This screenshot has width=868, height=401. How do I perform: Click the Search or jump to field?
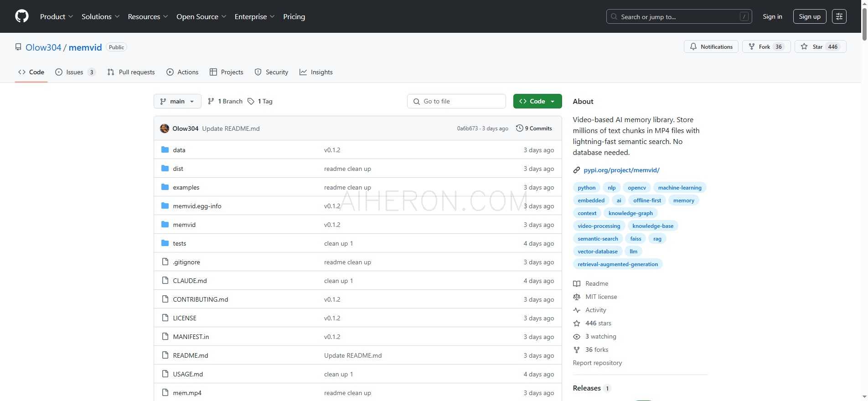[679, 16]
